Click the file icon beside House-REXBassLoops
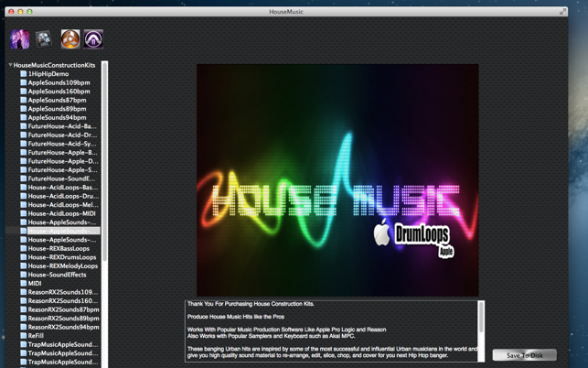Viewport: 588px width, 368px height. (23, 249)
